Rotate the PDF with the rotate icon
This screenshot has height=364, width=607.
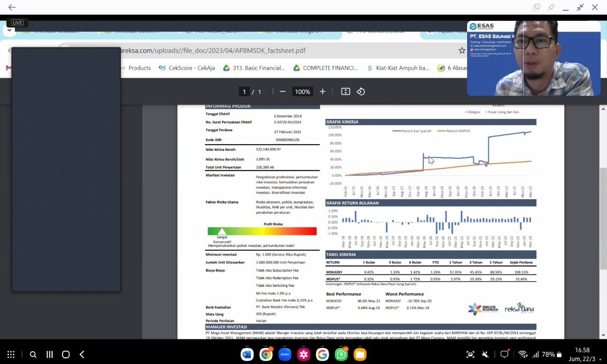[x=361, y=91]
